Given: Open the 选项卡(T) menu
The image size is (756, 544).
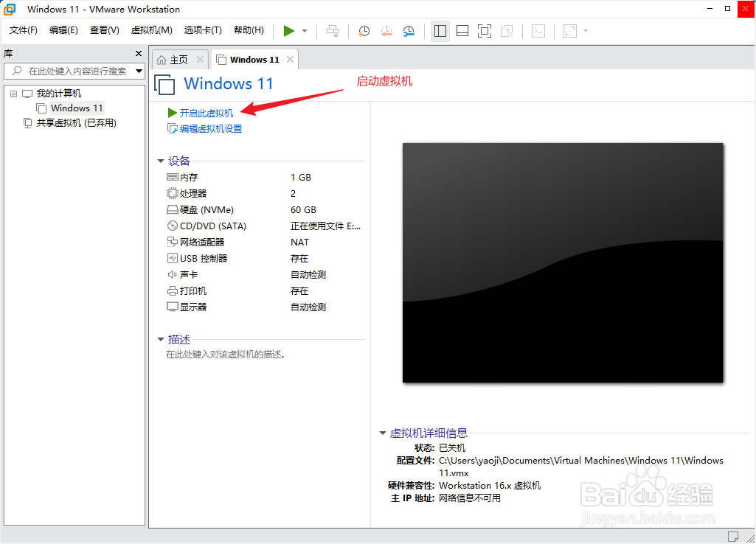Looking at the screenshot, I should click(x=203, y=30).
